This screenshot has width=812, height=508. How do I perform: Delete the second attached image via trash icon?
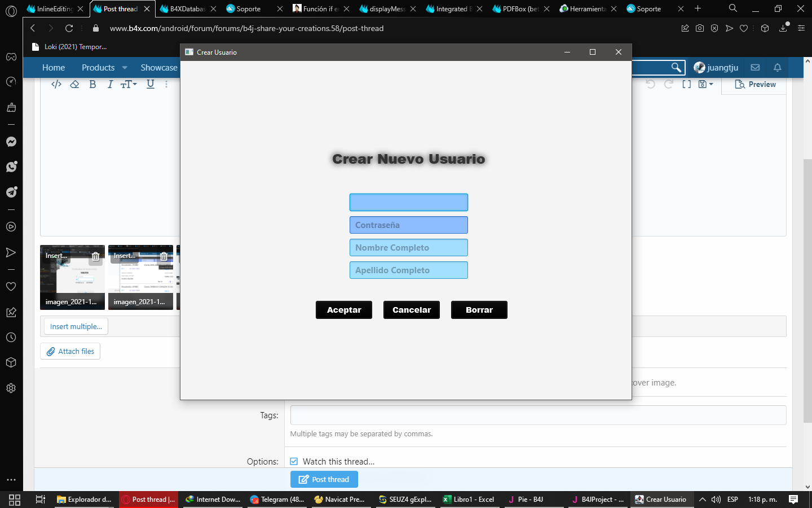164,256
